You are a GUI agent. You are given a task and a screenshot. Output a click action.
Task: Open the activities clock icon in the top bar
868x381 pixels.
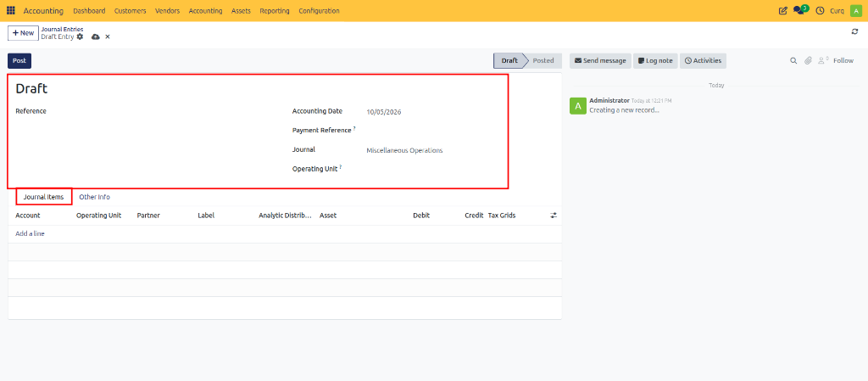pos(820,10)
